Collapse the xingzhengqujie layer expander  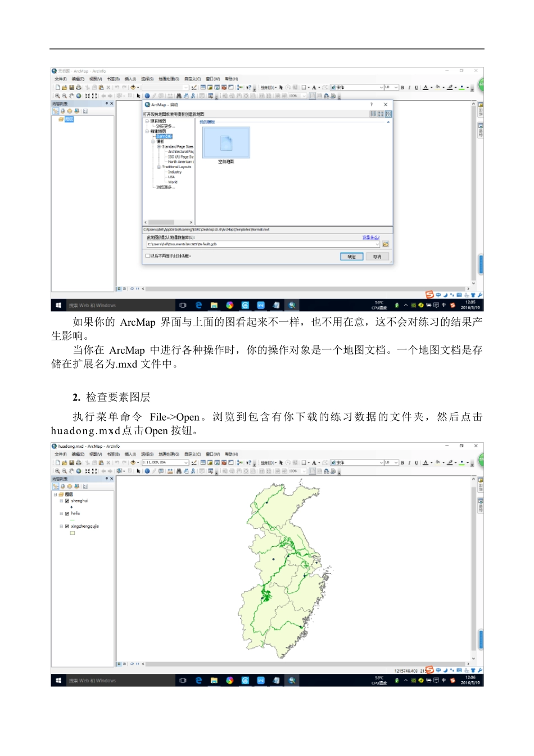(61, 526)
